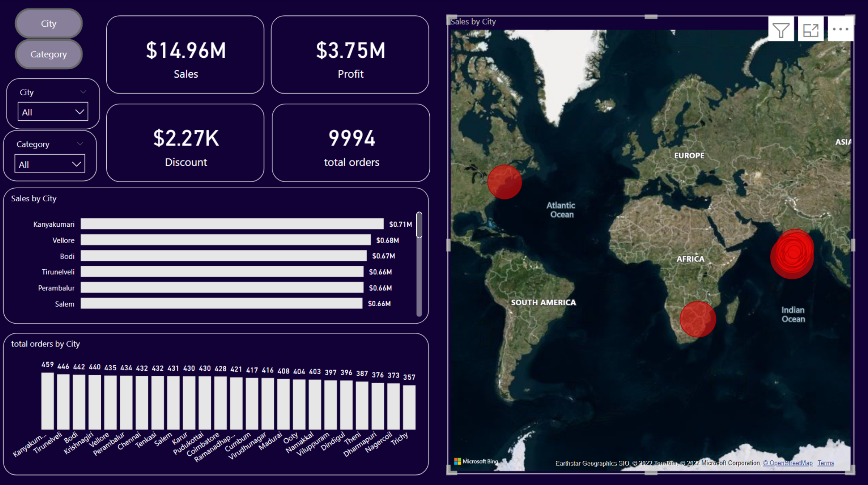
Task: Open the map Terms link
Action: (x=825, y=463)
